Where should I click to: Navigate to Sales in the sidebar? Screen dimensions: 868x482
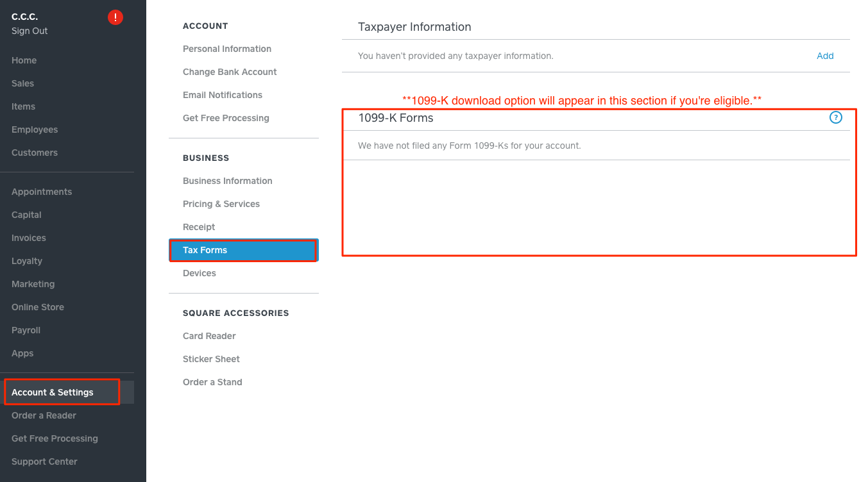pos(23,83)
